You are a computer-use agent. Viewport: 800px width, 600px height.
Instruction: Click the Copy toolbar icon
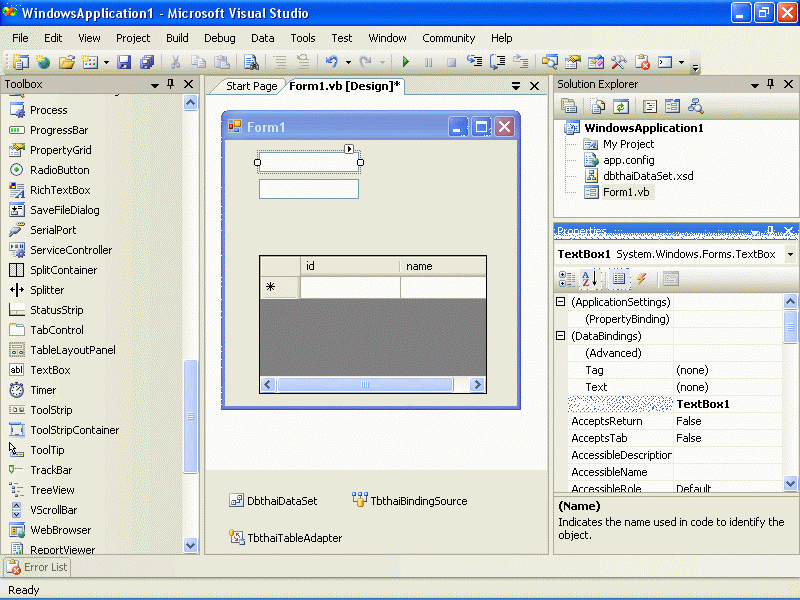tap(198, 62)
